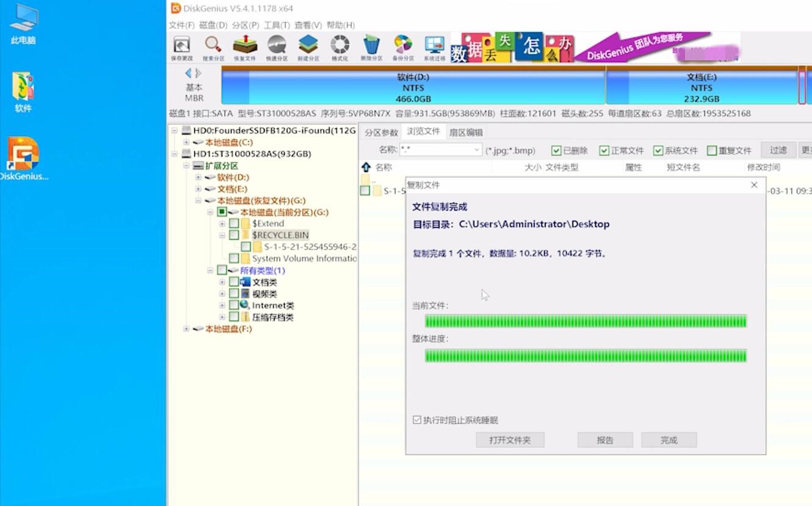The image size is (812, 506).
Task: Click the 整体进度 progress bar
Action: (586, 356)
